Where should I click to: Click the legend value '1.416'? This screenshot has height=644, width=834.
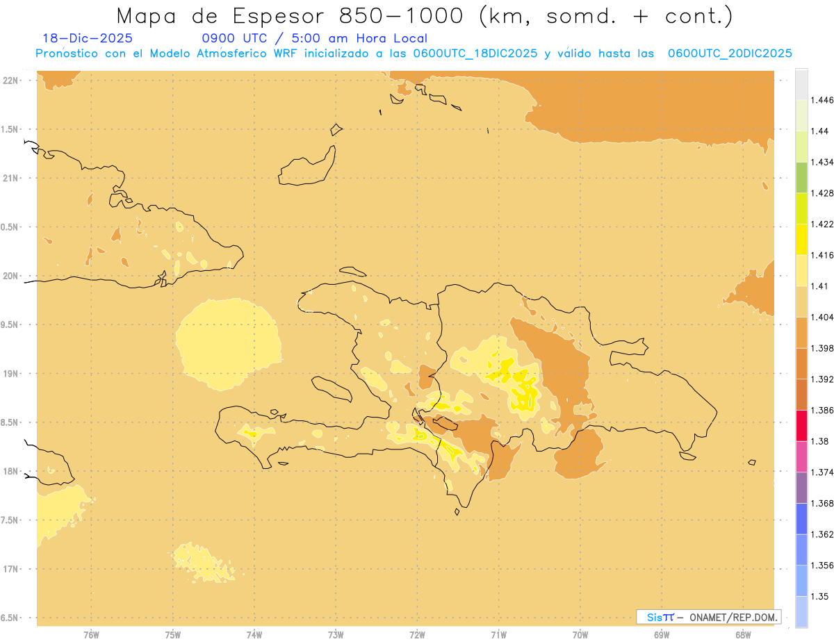tap(823, 255)
